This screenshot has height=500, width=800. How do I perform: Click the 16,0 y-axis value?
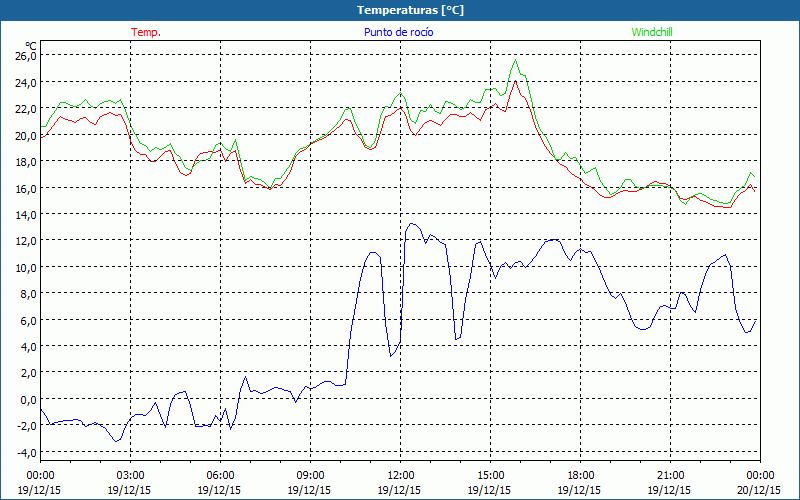point(26,188)
